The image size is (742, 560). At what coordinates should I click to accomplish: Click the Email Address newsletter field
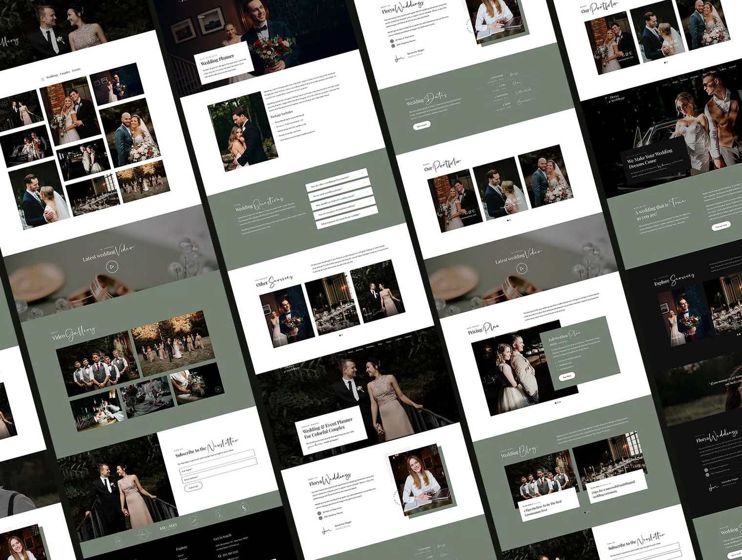point(220,471)
